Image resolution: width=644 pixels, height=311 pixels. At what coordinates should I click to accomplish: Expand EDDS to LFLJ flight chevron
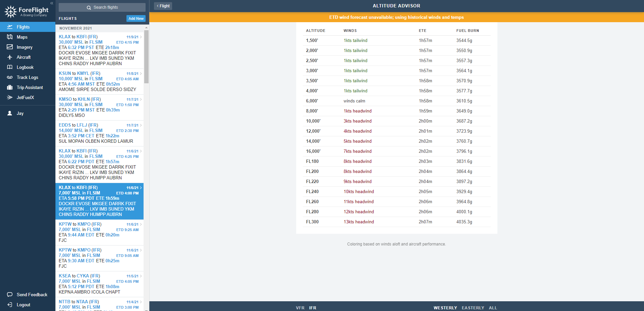(x=141, y=125)
